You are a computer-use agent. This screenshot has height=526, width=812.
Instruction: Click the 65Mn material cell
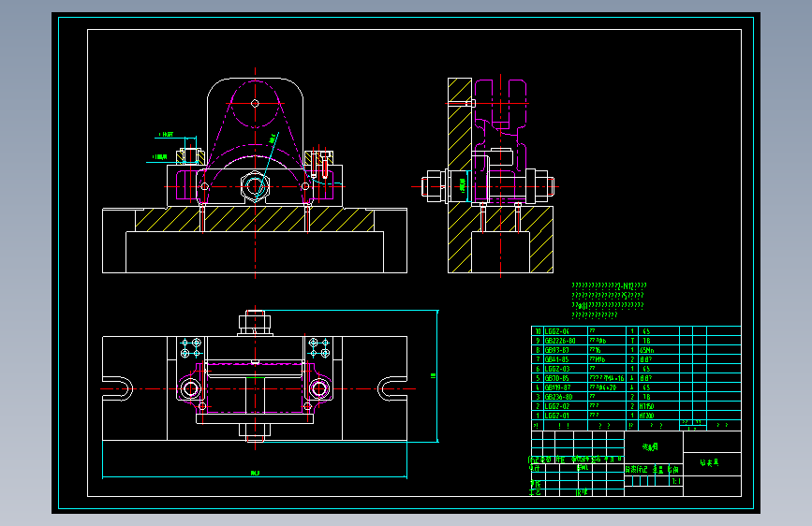click(646, 350)
